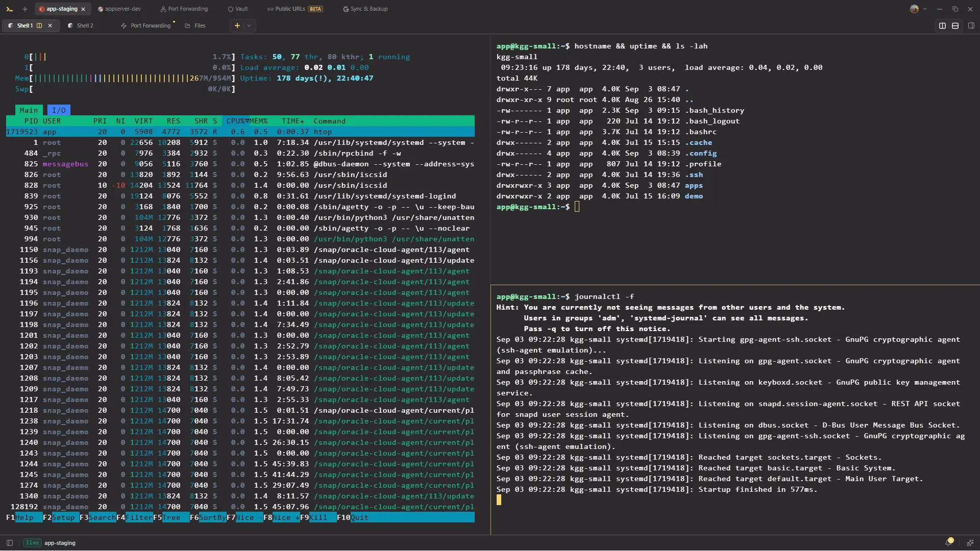Screen dimensions: 980x551
Task: Click the appserver-dev host icon
Action: [101, 9]
